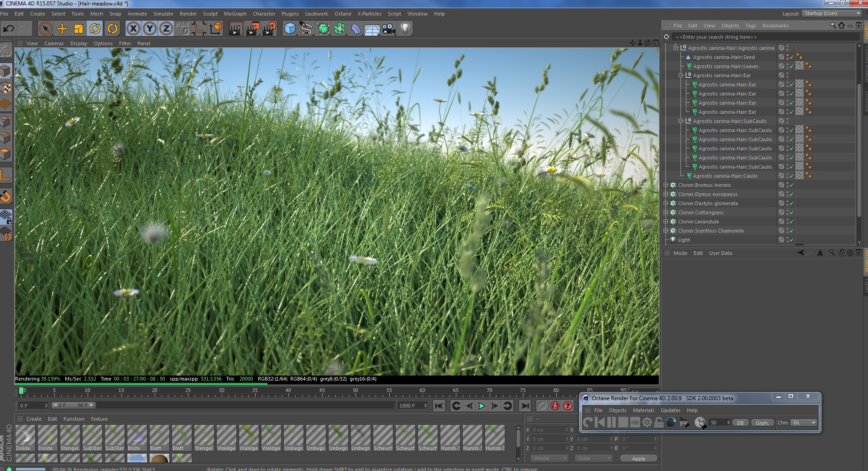
Task: Add a Light object via bulb icon
Action: coord(405,29)
